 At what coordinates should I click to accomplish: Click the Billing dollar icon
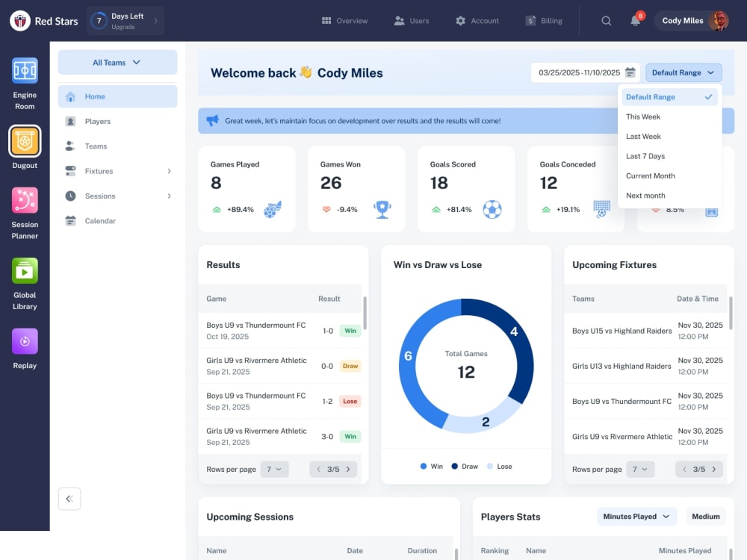tap(530, 20)
